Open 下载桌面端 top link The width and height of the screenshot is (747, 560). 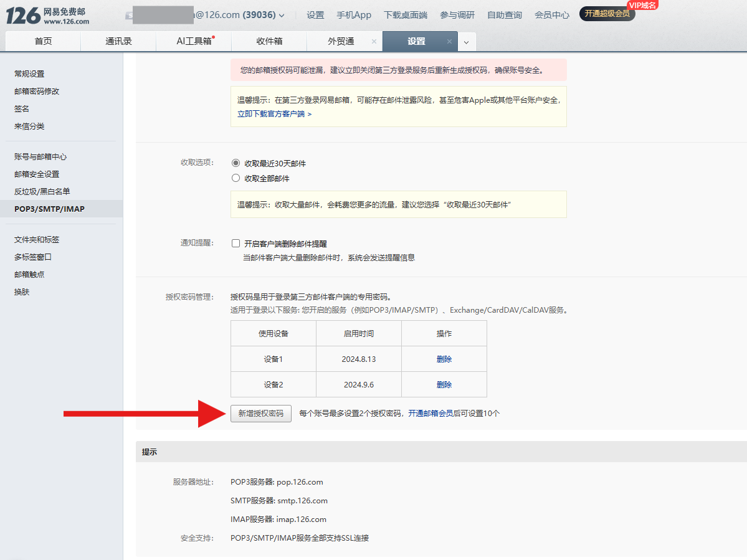coord(406,15)
